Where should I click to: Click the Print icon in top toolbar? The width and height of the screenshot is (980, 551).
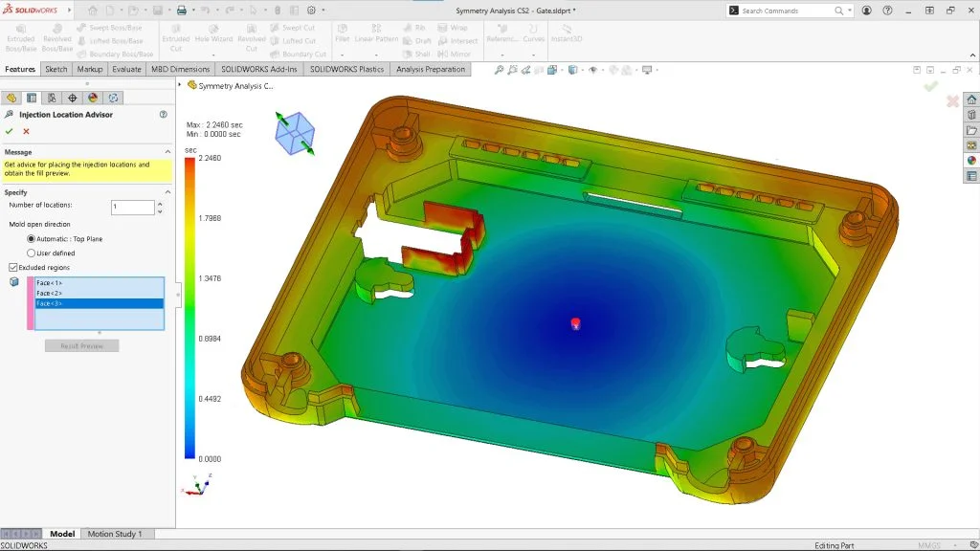click(182, 11)
